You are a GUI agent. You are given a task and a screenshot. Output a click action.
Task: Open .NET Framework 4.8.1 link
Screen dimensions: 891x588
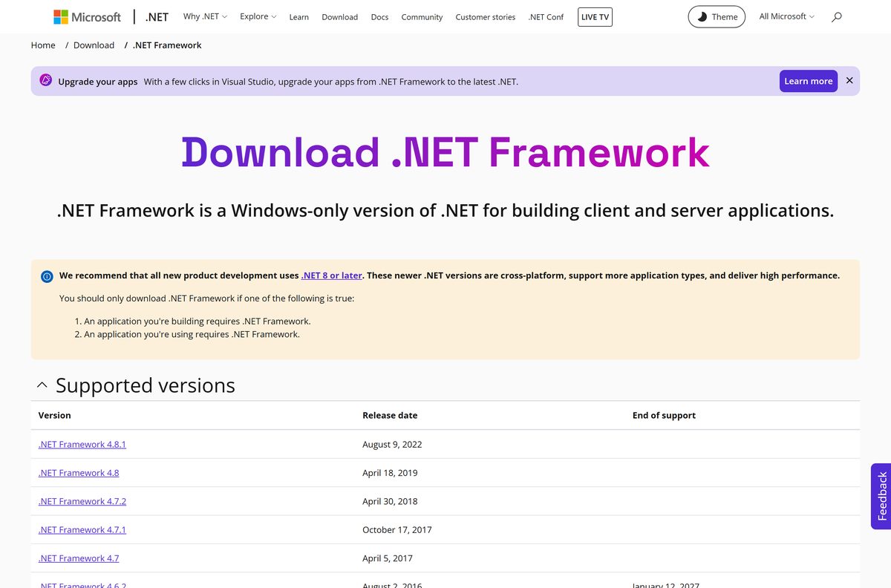pos(82,445)
